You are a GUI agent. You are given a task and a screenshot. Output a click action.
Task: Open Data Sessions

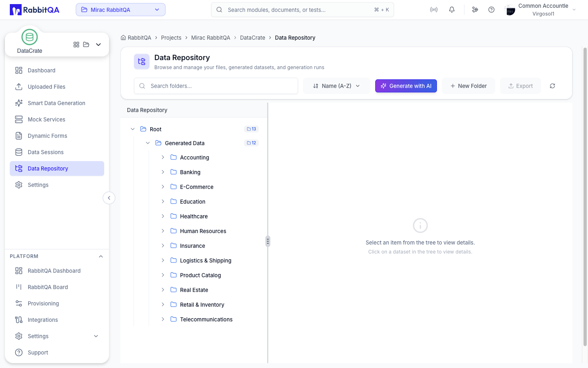pos(57,152)
